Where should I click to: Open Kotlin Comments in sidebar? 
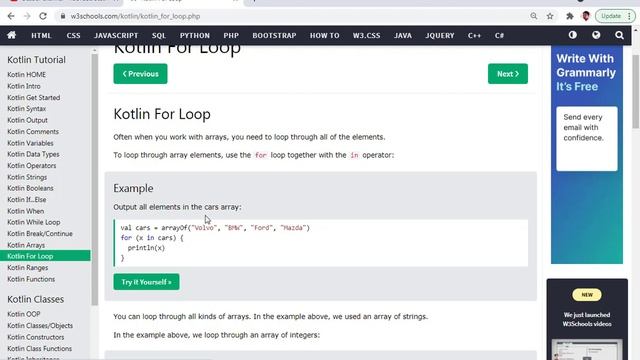pos(33,131)
